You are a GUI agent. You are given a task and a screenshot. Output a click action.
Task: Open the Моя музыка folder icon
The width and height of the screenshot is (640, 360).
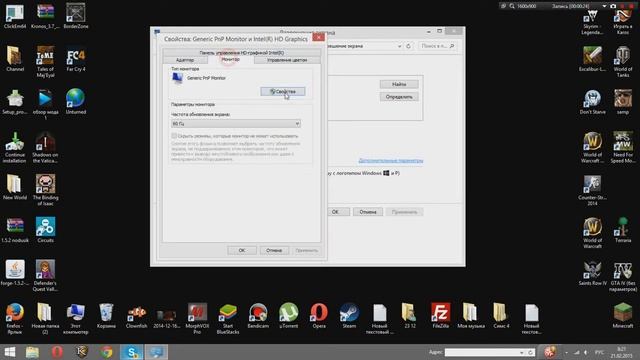click(471, 316)
